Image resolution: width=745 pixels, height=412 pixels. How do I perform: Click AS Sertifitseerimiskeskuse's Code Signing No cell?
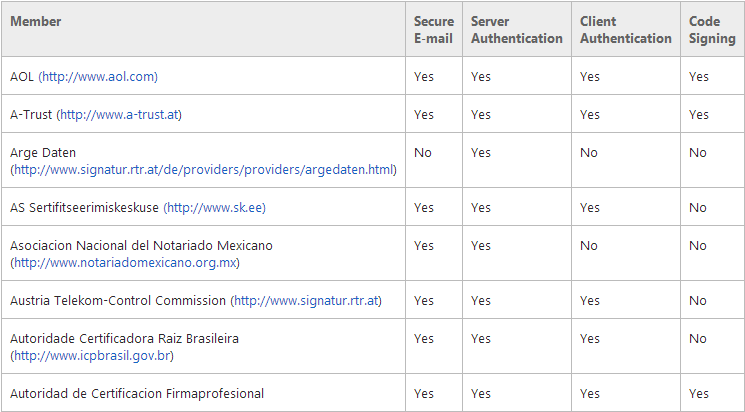(712, 207)
